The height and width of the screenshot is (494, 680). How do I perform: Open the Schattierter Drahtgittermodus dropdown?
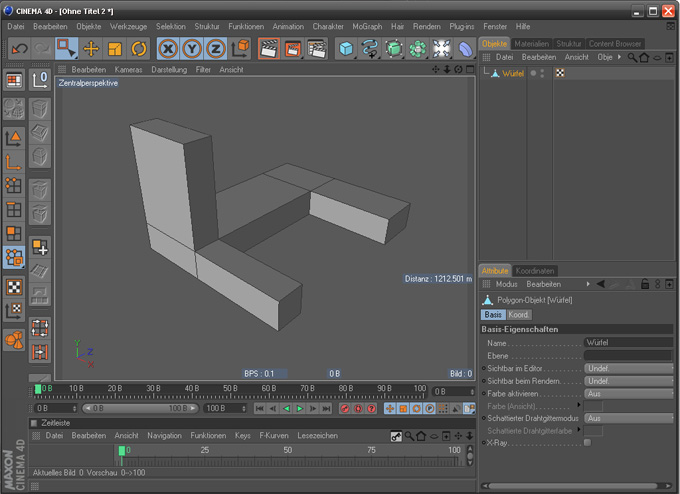(x=628, y=418)
